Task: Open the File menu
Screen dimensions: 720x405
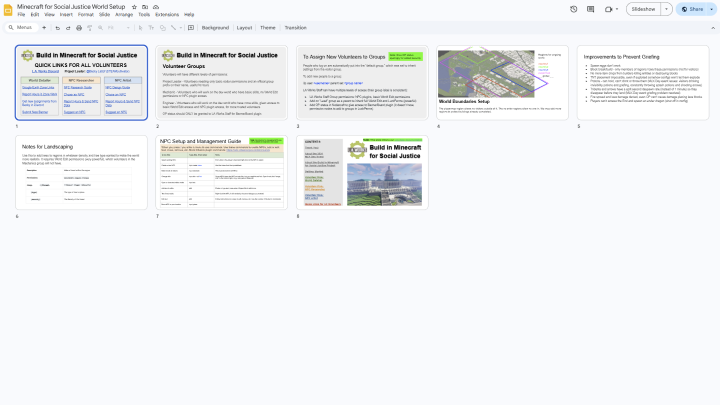Action: [21, 15]
